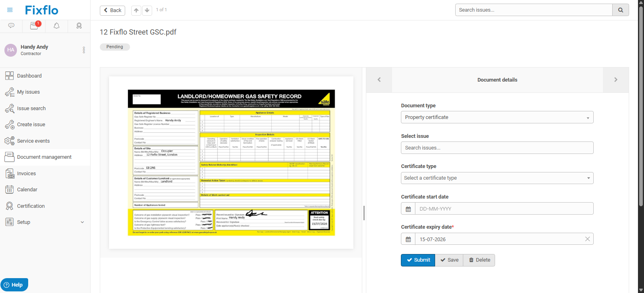Screen dimensions: 644x293
Task: Click the Issue search icon
Action: (10, 108)
